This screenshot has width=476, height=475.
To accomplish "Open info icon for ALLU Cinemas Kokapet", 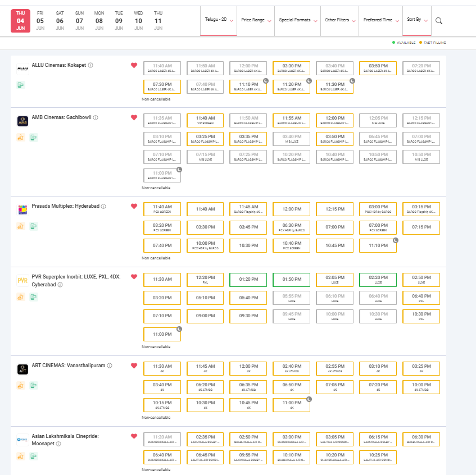I will tap(90, 65).
